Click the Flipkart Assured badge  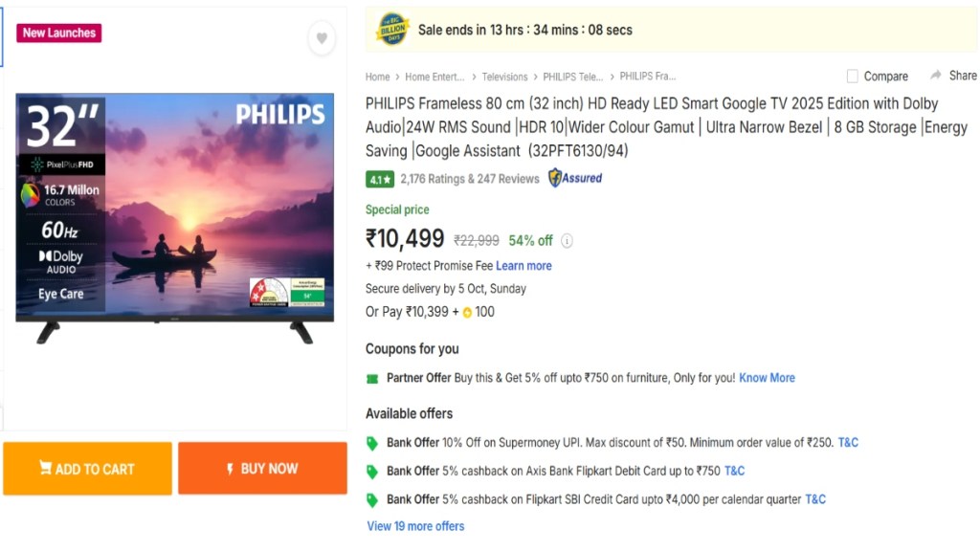click(x=575, y=178)
